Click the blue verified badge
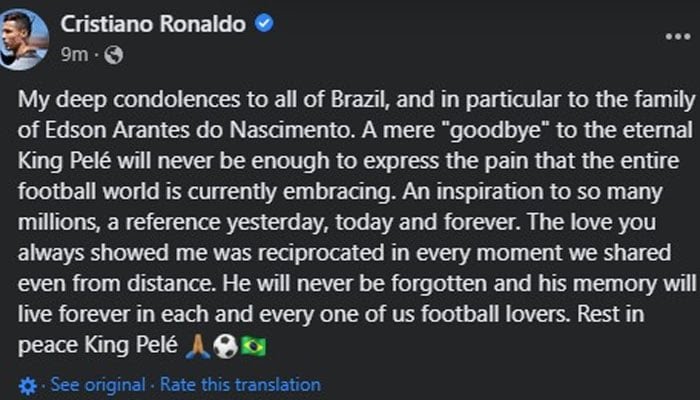700x400 pixels. pyautogui.click(x=264, y=23)
